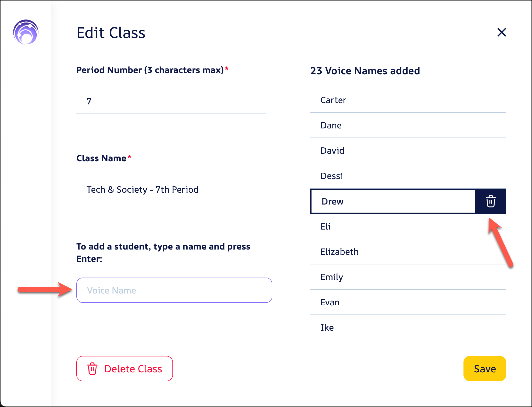Close the Edit Class dialog
This screenshot has height=407, width=532.
click(x=501, y=32)
